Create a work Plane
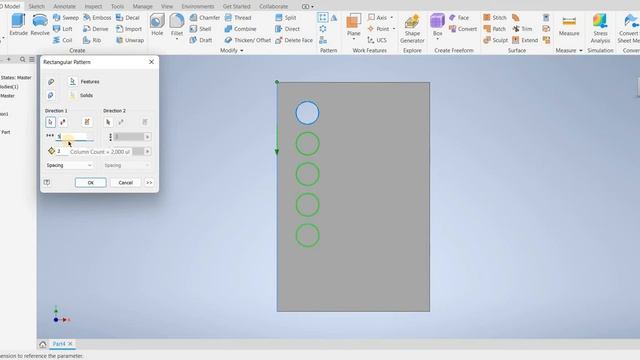 pos(353,25)
